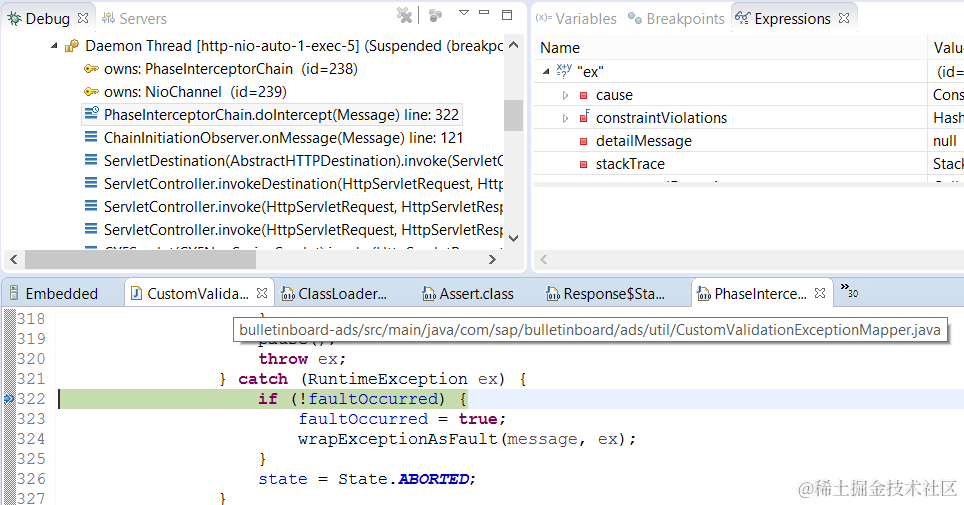This screenshot has height=505, width=964.
Task: Open the Response$Sta... editor tab
Action: tap(606, 293)
